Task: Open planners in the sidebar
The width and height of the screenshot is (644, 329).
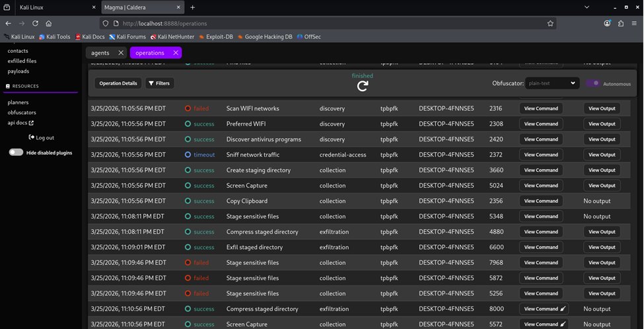Action: point(18,102)
